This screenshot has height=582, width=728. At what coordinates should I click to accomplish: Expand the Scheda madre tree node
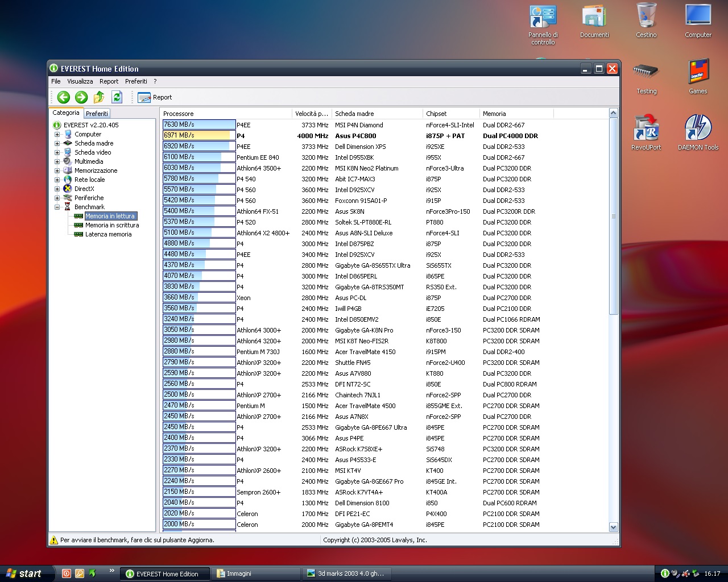pyautogui.click(x=57, y=144)
